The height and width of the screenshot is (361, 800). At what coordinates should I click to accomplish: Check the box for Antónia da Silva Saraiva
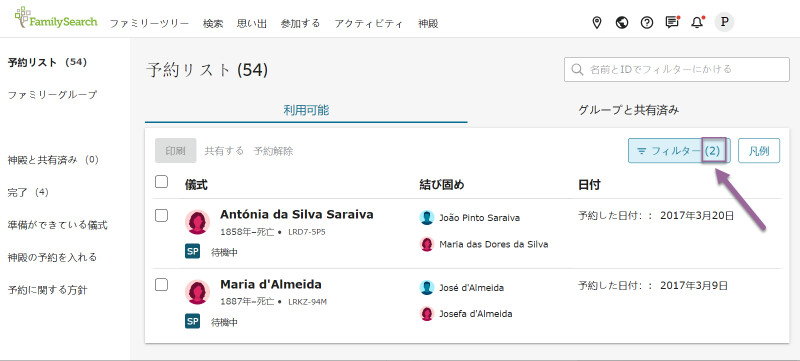161,216
